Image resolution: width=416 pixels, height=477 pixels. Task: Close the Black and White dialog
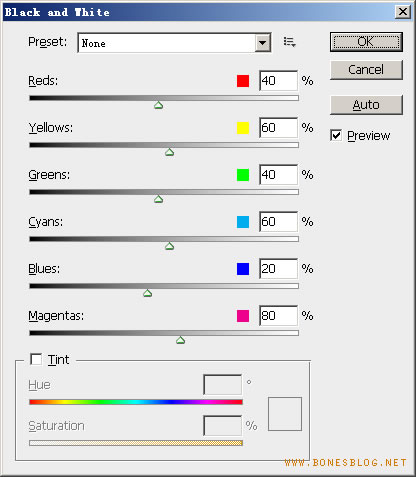point(403,12)
